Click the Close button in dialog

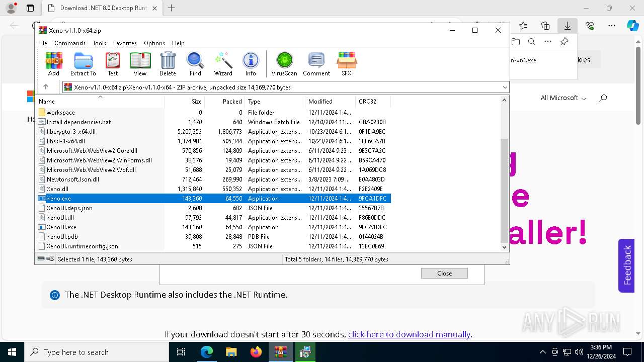tap(444, 274)
